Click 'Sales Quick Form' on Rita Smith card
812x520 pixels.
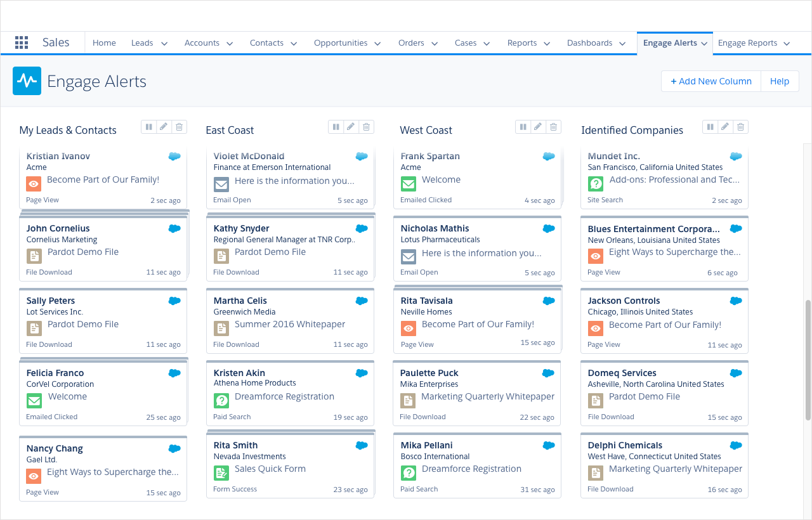[270, 469]
